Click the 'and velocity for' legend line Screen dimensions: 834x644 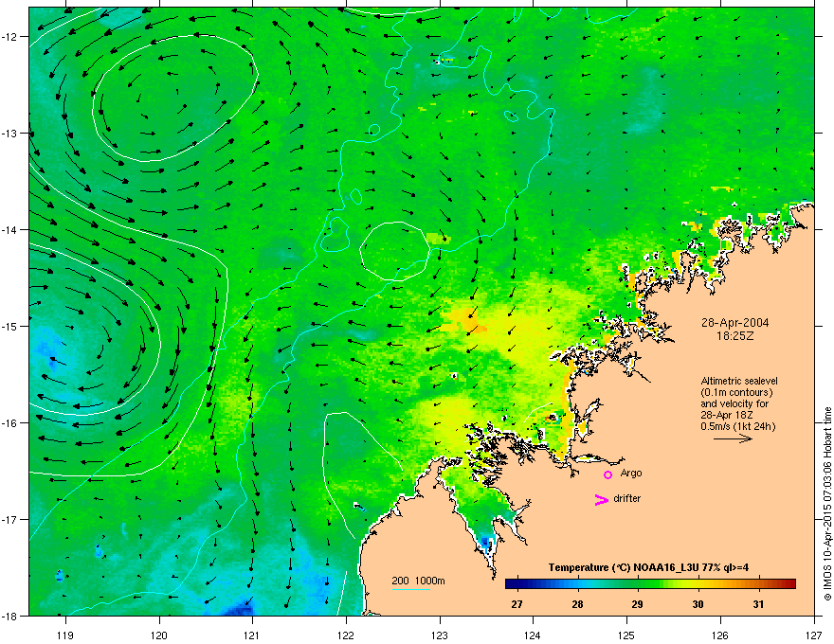point(734,403)
